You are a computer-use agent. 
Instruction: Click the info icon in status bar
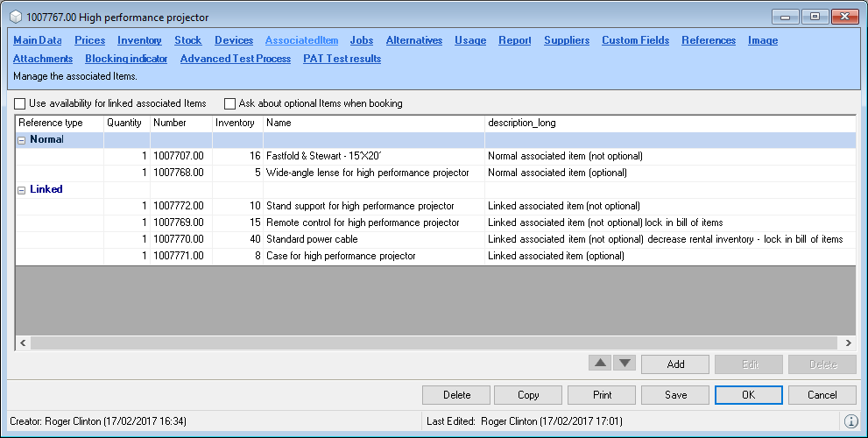click(850, 421)
